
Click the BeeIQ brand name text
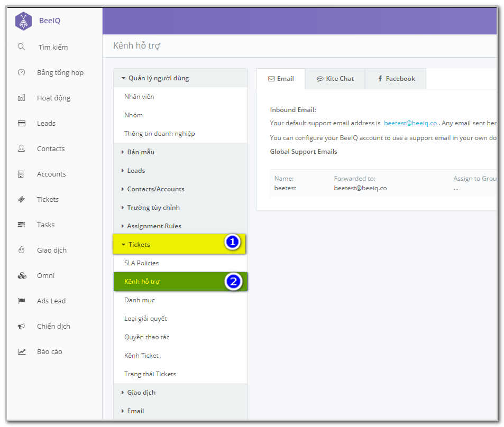click(50, 21)
